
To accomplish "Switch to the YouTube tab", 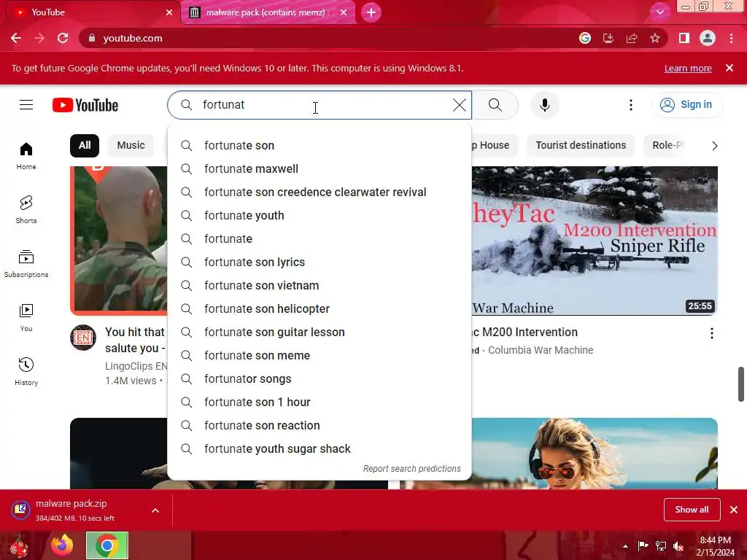I will (90, 12).
